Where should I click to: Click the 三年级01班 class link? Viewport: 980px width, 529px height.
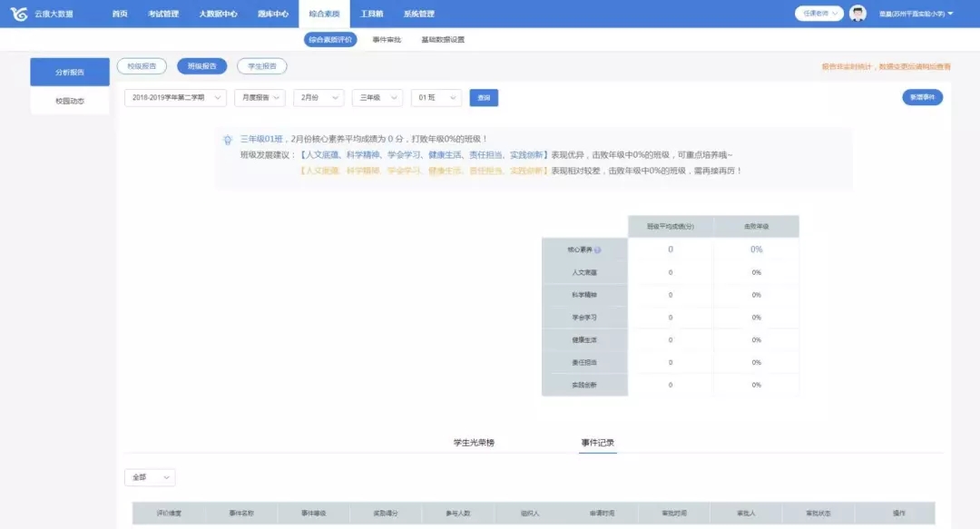click(x=261, y=139)
